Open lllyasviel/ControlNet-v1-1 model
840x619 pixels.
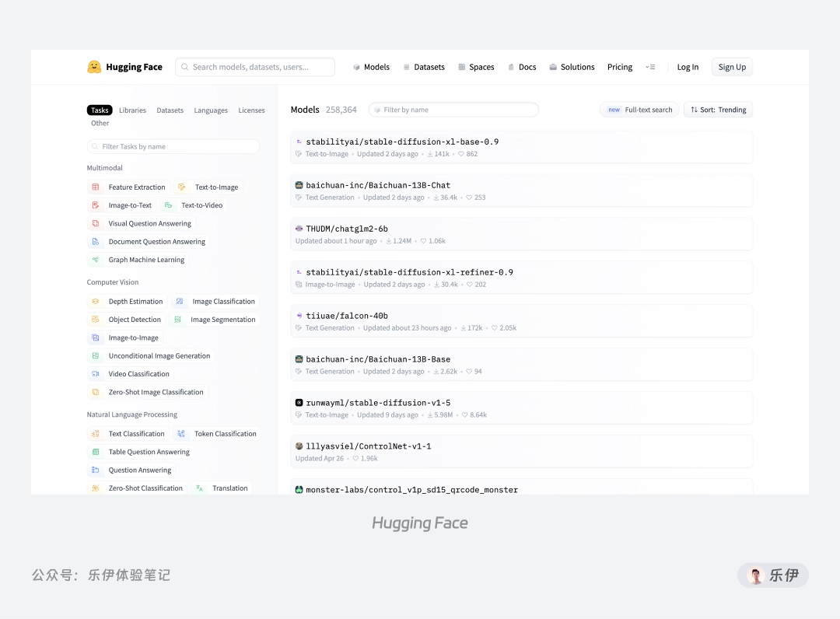coord(521,451)
